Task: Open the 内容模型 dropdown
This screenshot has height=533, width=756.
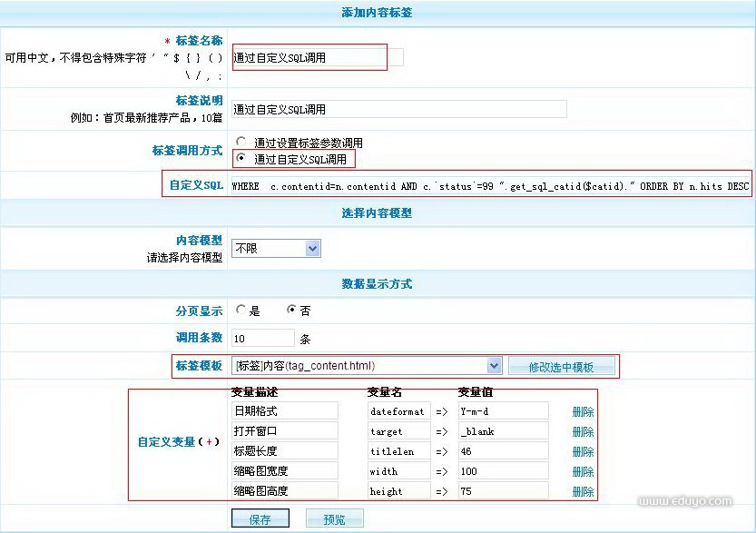Action: pos(276,248)
